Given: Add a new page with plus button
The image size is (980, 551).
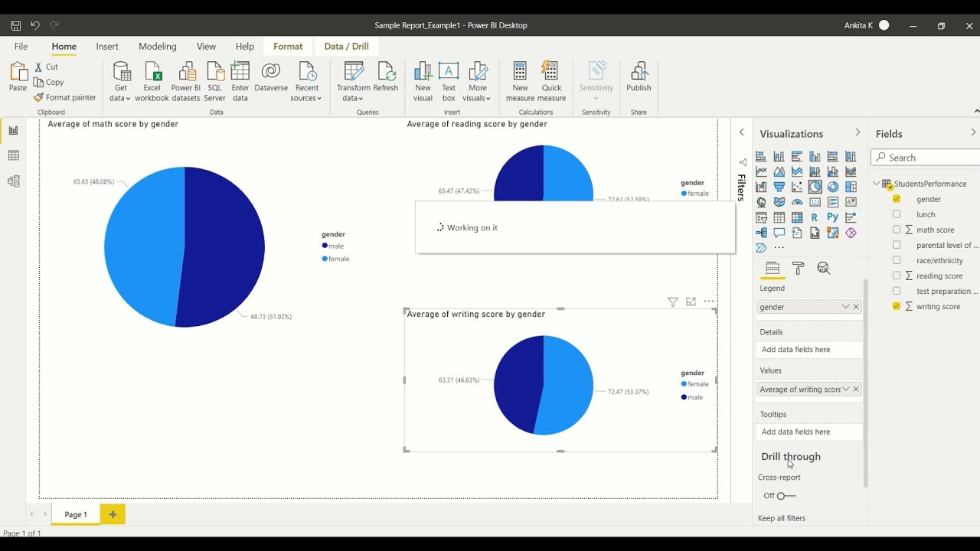Looking at the screenshot, I should pyautogui.click(x=113, y=514).
